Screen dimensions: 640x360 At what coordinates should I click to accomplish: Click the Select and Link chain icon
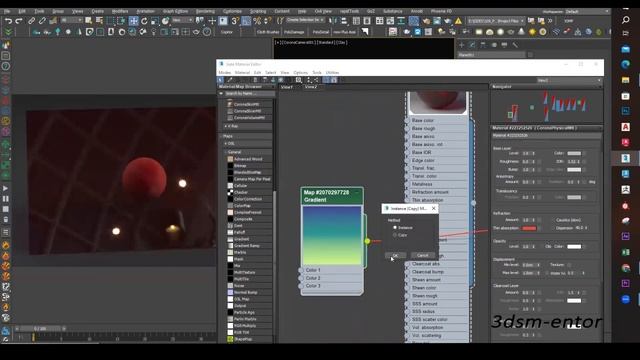pyautogui.click(x=31, y=21)
